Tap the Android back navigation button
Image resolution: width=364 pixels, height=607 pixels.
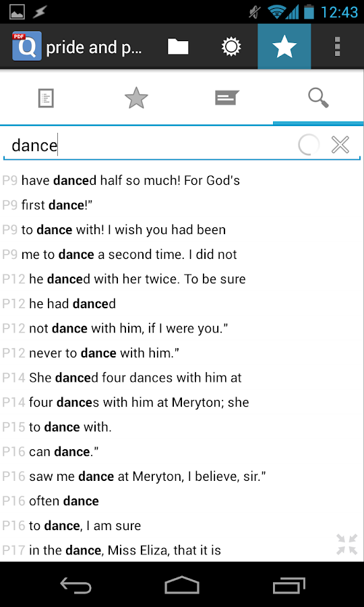[75, 585]
